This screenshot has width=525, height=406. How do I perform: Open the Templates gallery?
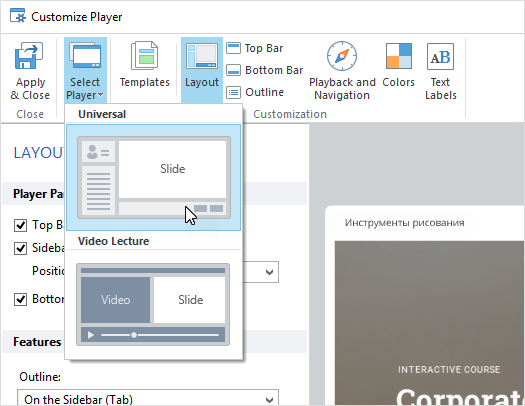pos(145,65)
